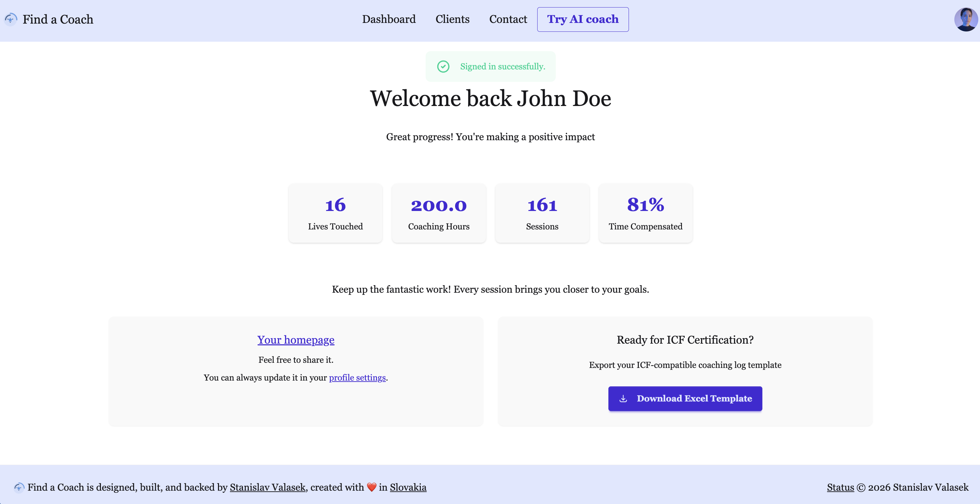
Task: Click the Time Compensated stat card
Action: coord(645,213)
